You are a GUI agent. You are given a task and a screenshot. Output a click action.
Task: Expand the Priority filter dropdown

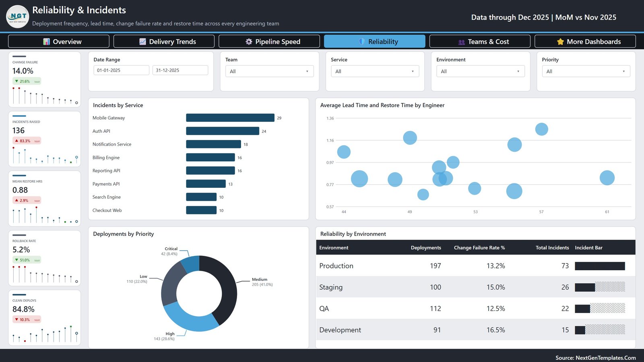tap(586, 71)
